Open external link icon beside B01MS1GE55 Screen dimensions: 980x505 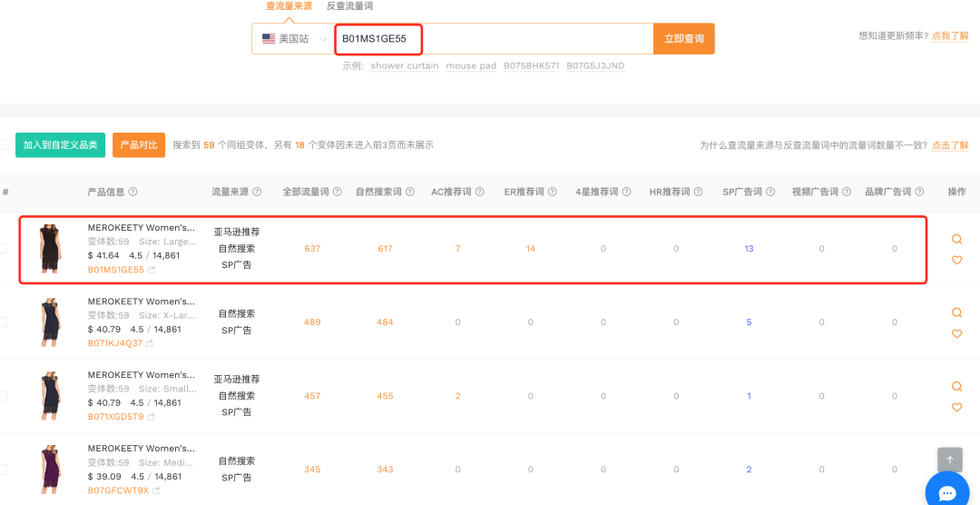click(152, 270)
